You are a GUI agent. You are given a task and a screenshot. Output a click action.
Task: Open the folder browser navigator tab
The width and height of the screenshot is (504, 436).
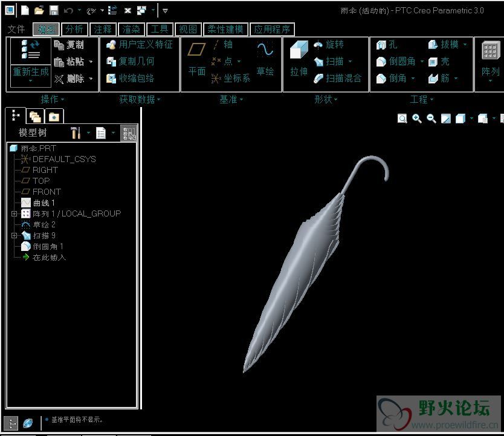tap(35, 116)
